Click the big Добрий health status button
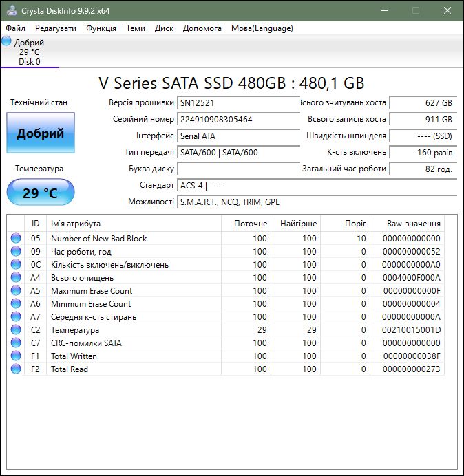 (x=41, y=133)
